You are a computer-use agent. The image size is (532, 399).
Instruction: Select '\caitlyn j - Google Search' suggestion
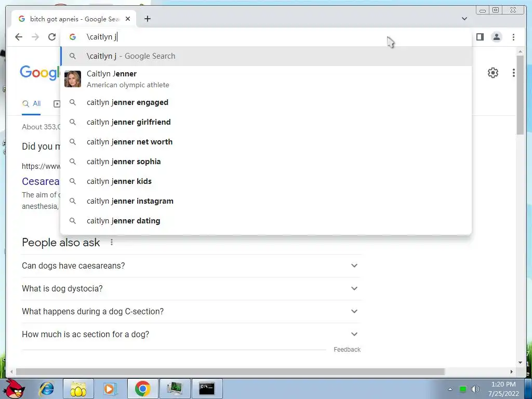pyautogui.click(x=266, y=56)
